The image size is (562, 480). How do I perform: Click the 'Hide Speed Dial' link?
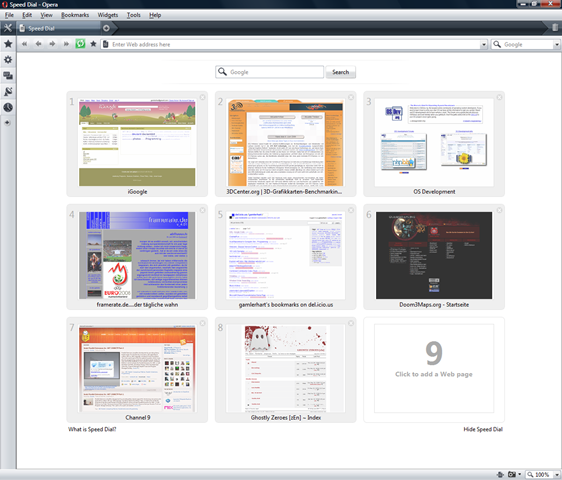point(483,429)
